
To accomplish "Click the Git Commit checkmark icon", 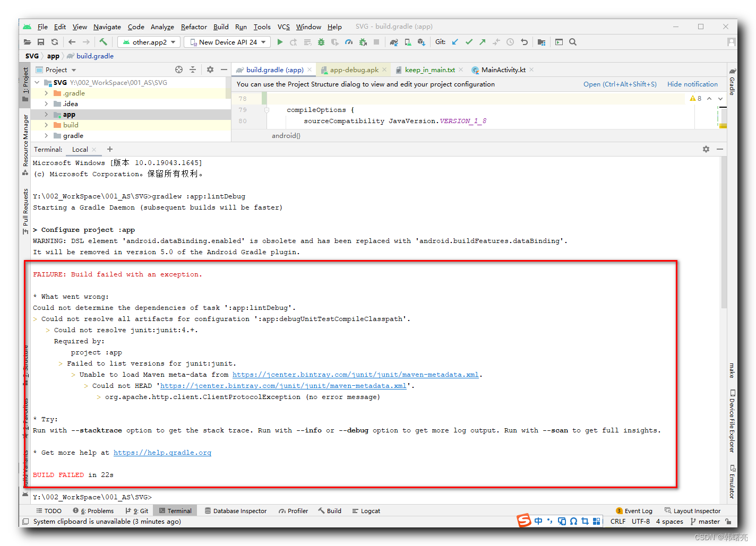I will pyautogui.click(x=469, y=42).
